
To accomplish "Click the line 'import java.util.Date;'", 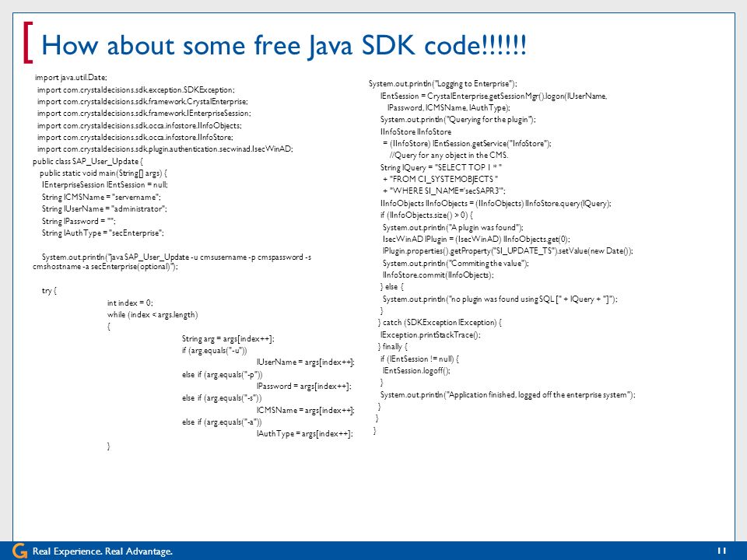I will [71, 77].
